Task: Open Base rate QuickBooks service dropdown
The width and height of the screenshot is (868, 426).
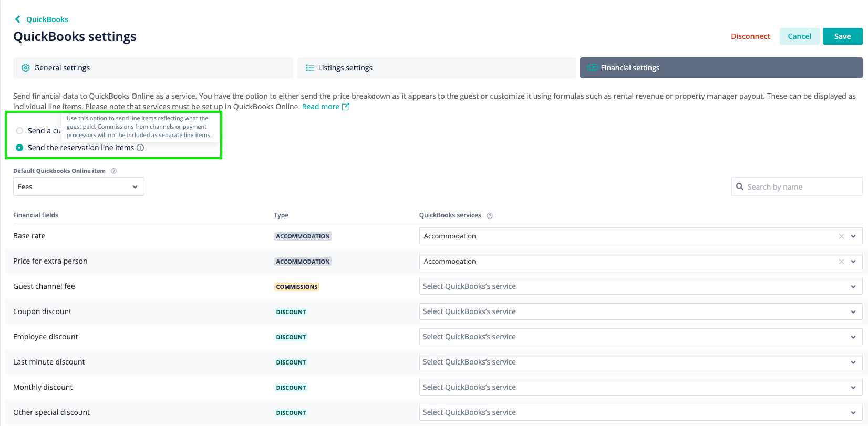Action: (x=853, y=236)
